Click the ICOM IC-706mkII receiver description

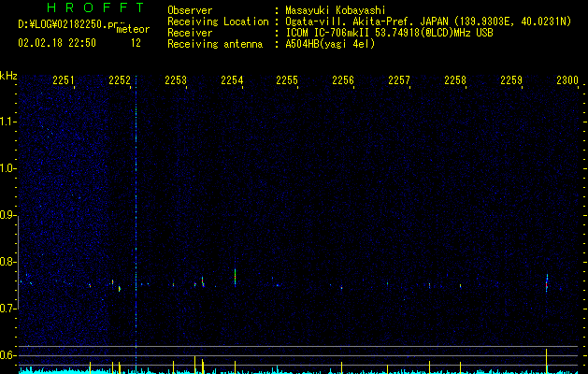[389, 33]
